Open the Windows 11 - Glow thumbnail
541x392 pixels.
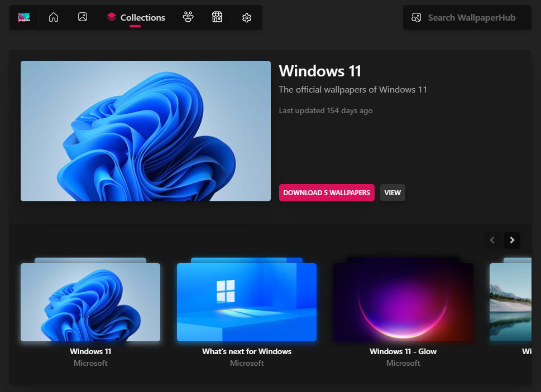pos(403,302)
